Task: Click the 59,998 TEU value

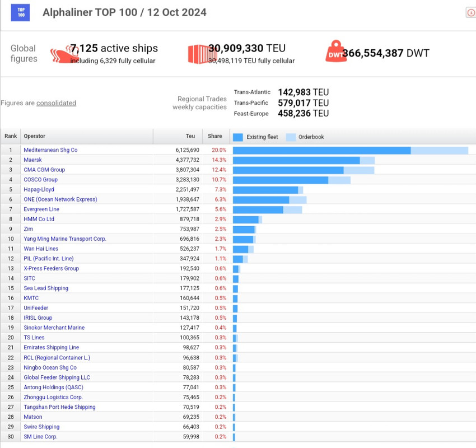Action: click(191, 436)
